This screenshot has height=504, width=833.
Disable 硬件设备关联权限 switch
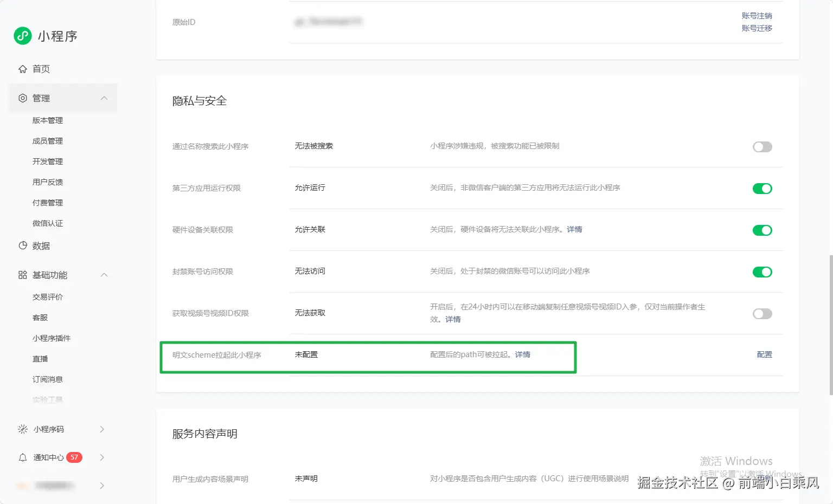click(x=762, y=230)
